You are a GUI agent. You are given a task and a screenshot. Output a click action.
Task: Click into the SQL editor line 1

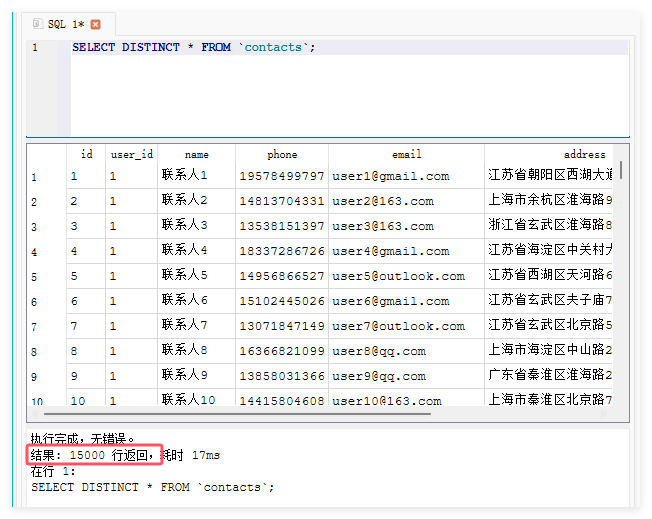click(349, 47)
